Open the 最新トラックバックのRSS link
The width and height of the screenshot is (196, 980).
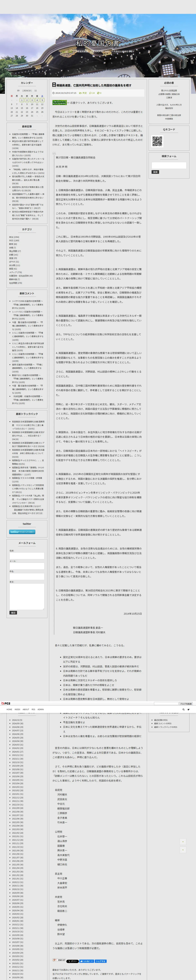[x=166, y=727]
